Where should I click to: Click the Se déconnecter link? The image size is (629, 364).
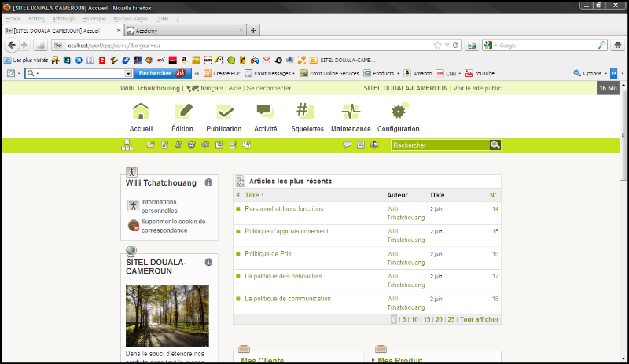pos(269,88)
